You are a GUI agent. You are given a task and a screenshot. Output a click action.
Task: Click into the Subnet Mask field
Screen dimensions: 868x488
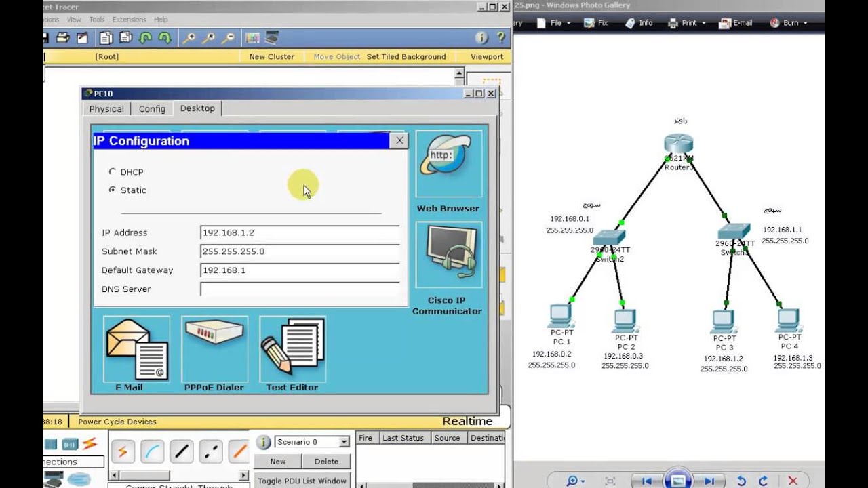click(300, 251)
